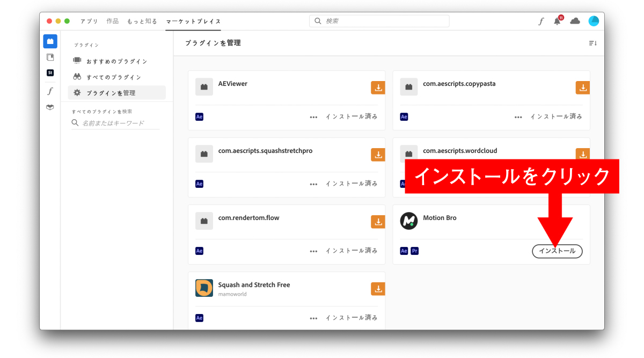Open おすすめのプラグイン in the sidebar

(116, 61)
